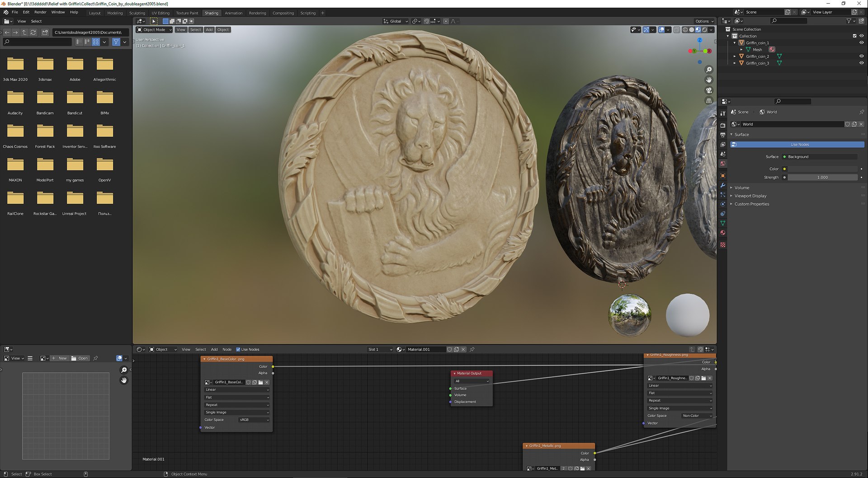Screen dimensions: 868x478
Task: Open the Object Data properties tab
Action: (x=723, y=223)
